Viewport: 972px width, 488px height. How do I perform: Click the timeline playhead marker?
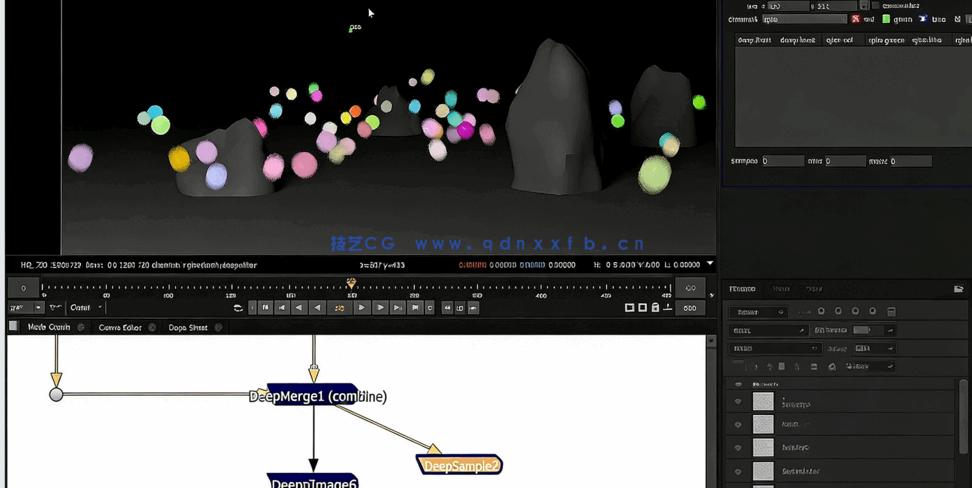(351, 284)
